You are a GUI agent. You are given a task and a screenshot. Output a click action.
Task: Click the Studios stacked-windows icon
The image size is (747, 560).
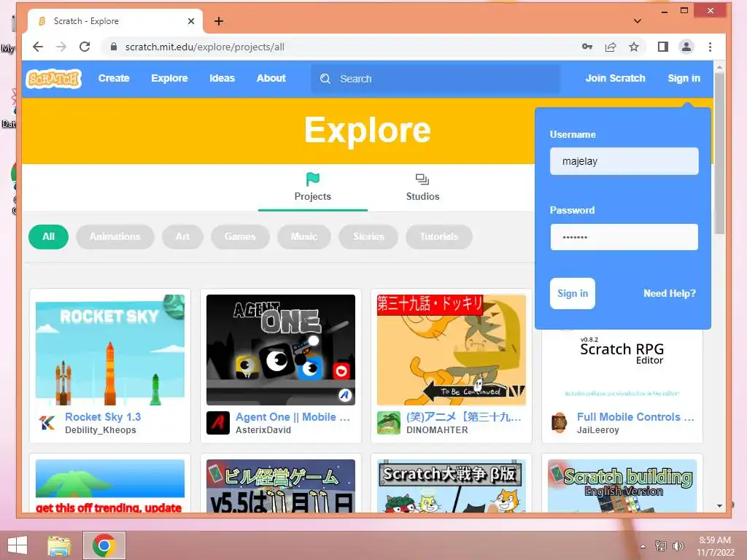pyautogui.click(x=422, y=179)
